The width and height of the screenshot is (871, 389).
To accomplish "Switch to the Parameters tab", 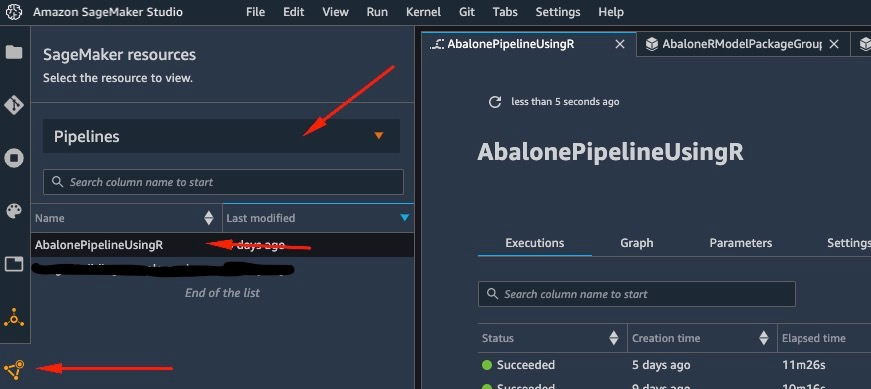I will click(x=740, y=243).
